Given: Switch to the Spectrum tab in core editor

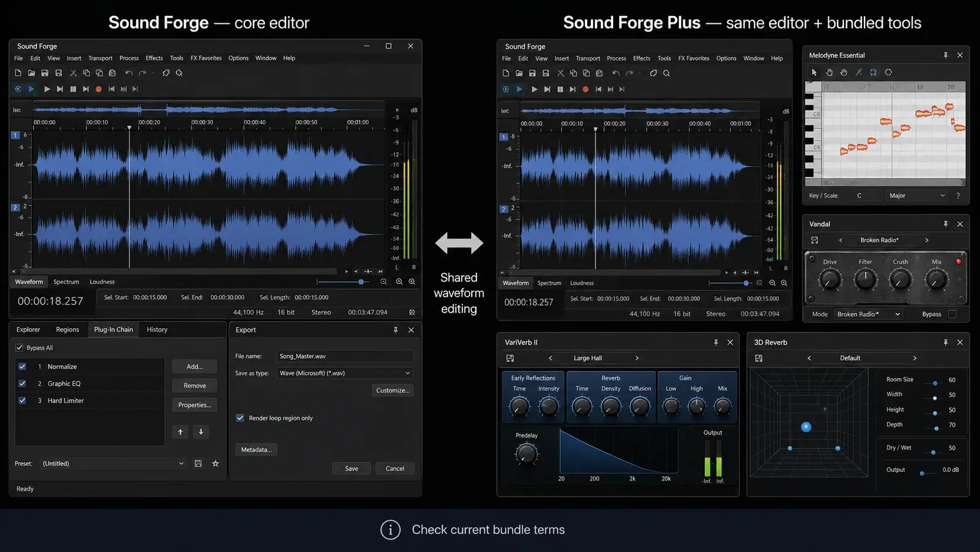Looking at the screenshot, I should pyautogui.click(x=66, y=282).
